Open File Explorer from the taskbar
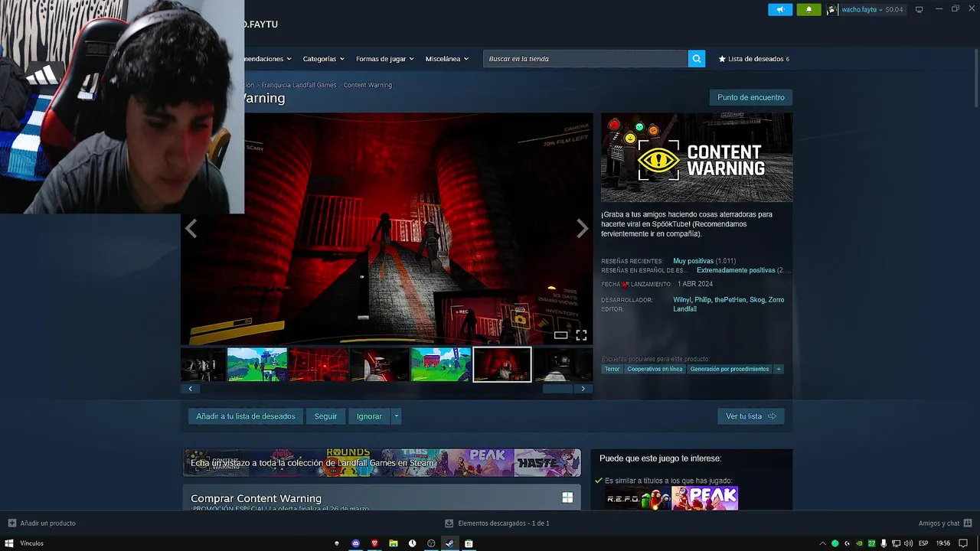 point(394,543)
